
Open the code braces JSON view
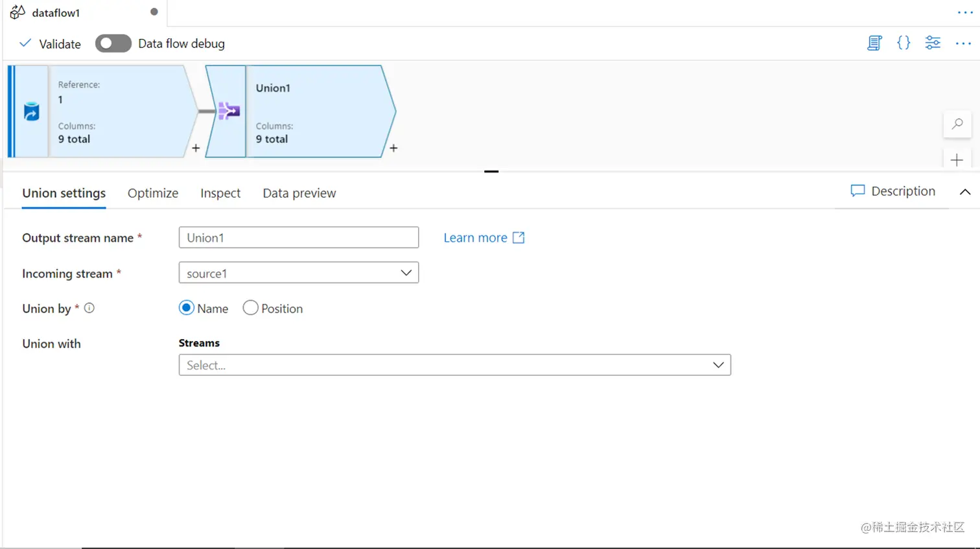pos(904,43)
